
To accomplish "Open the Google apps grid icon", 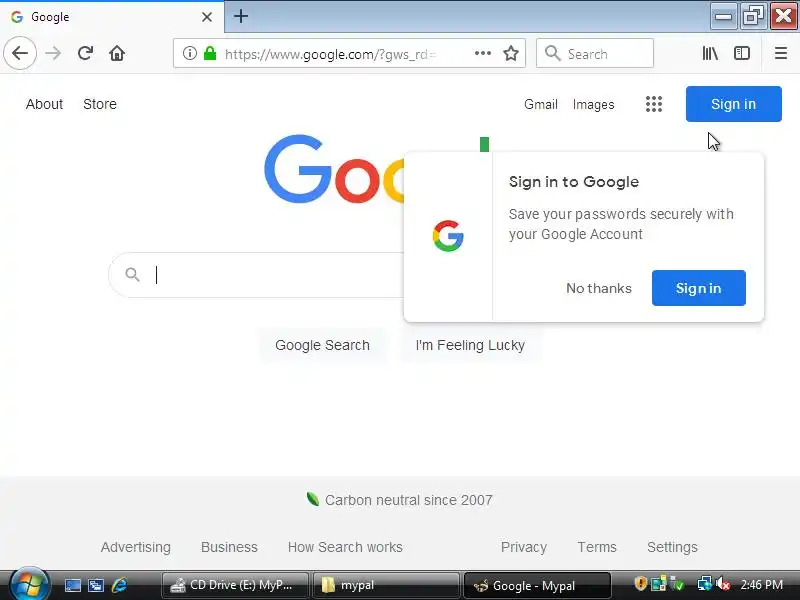I will [654, 104].
